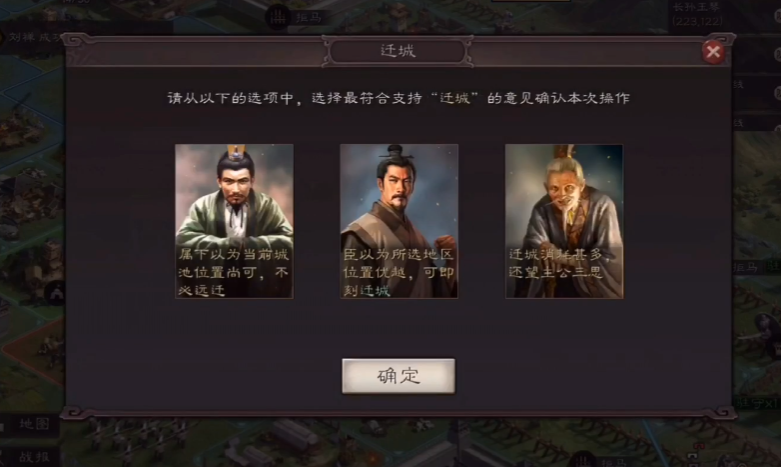The width and height of the screenshot is (781, 467).
Task: Click the 迁城 dialog title label
Action: (x=397, y=51)
